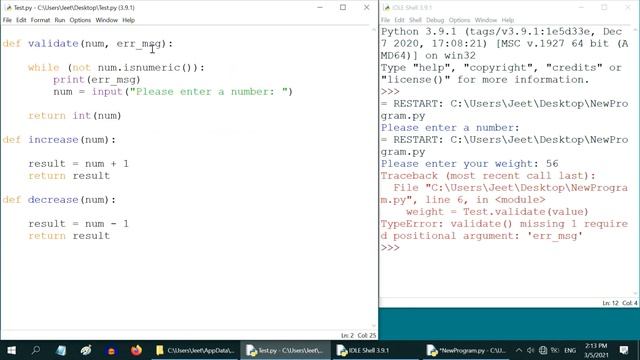Image resolution: width=640 pixels, height=360 pixels.
Task: Open the notepad-like app icon on taskbar
Action: (x=61, y=350)
